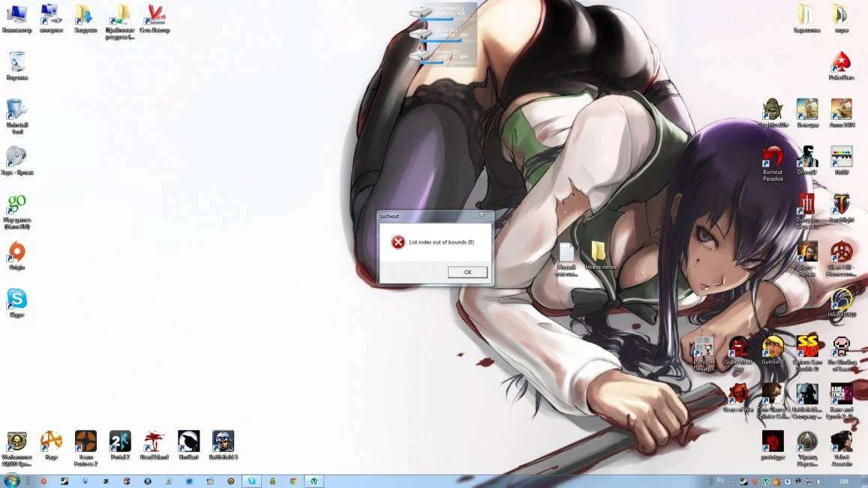Open the 'Новая папка' folder on desktop
Screen dimensions: 868x488
tap(600, 256)
